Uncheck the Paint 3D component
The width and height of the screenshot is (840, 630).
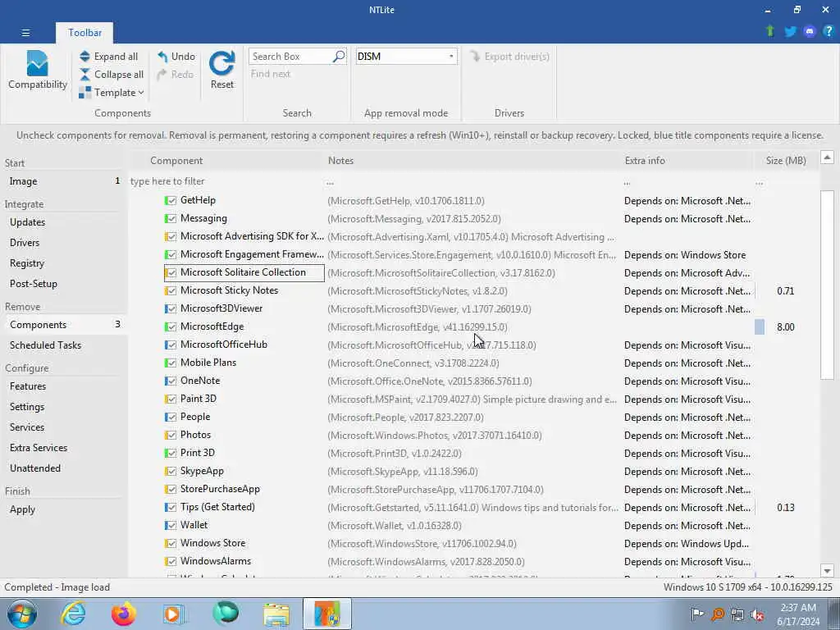[171, 399]
